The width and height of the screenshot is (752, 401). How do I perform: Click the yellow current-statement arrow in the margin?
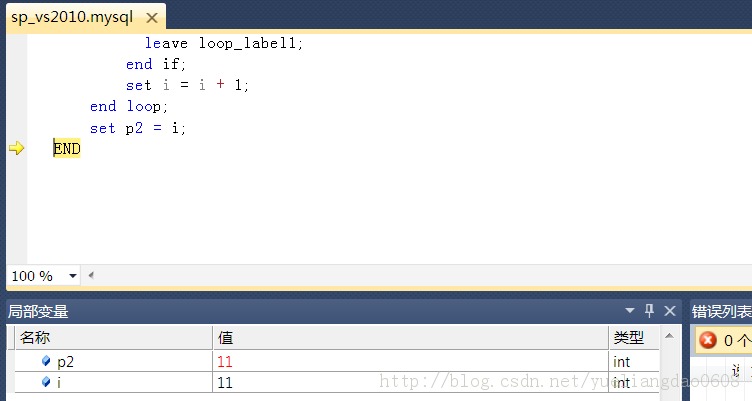click(x=16, y=149)
